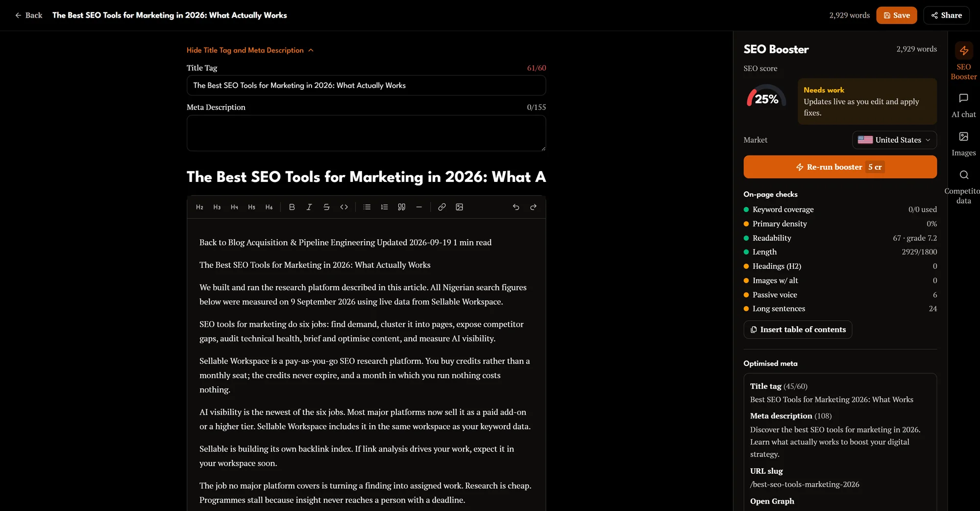Re-run booster for 5 credits
980x511 pixels.
tap(840, 167)
